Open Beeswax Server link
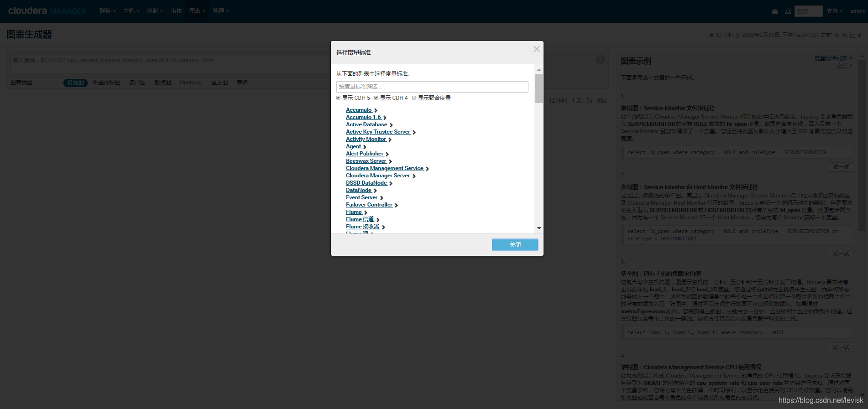 point(366,161)
